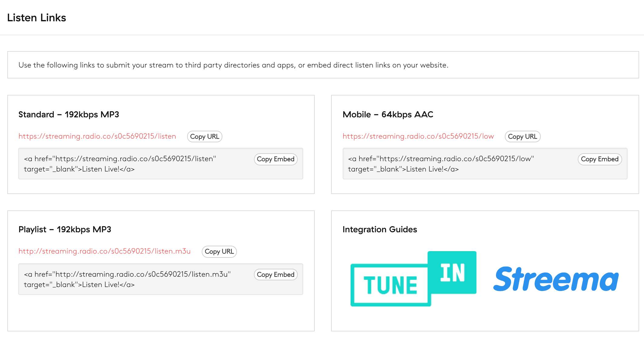
Task: Copy URL for Mobile 64kbps AAC stream
Action: point(522,137)
